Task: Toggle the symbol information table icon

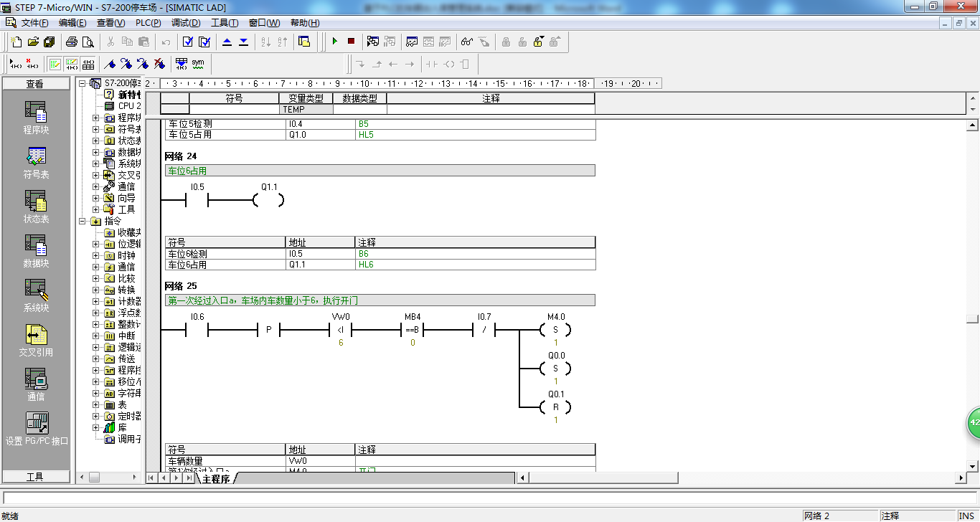Action: 88,64
